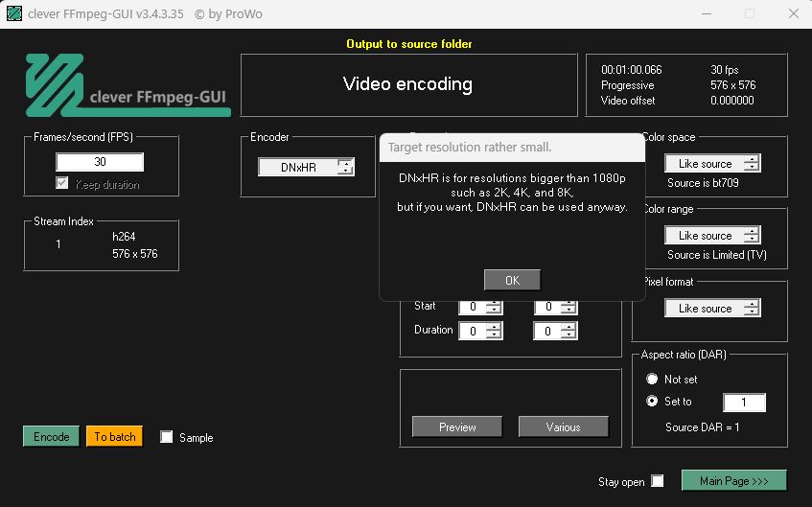Minimize the clever FFmpeg-GUI window

point(706,14)
